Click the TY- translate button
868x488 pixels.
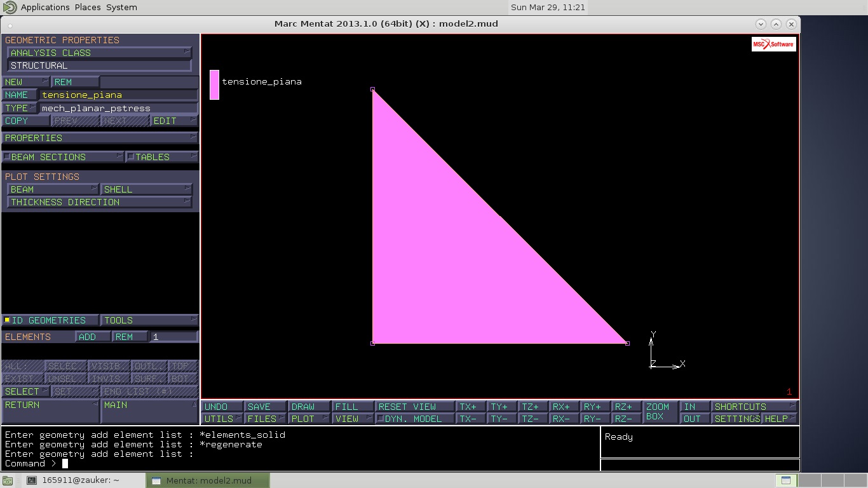[502, 419]
